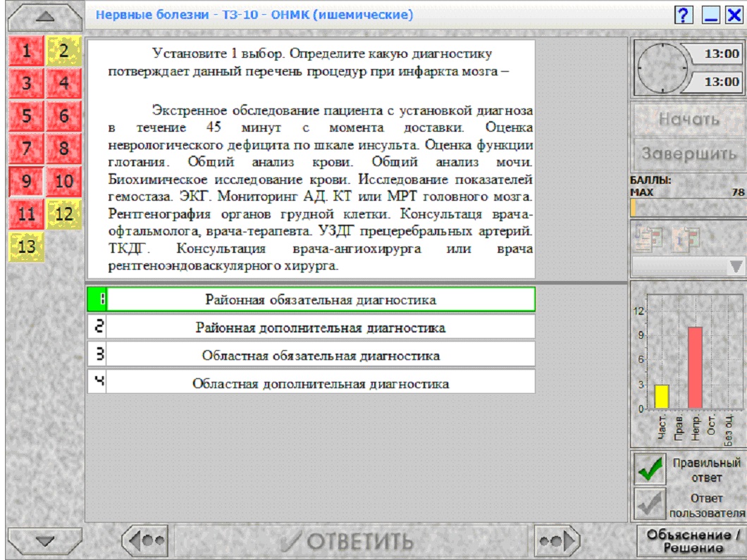This screenshot has height=560, width=747.
Task: Open question 1 in the question grid
Action: coord(26,51)
